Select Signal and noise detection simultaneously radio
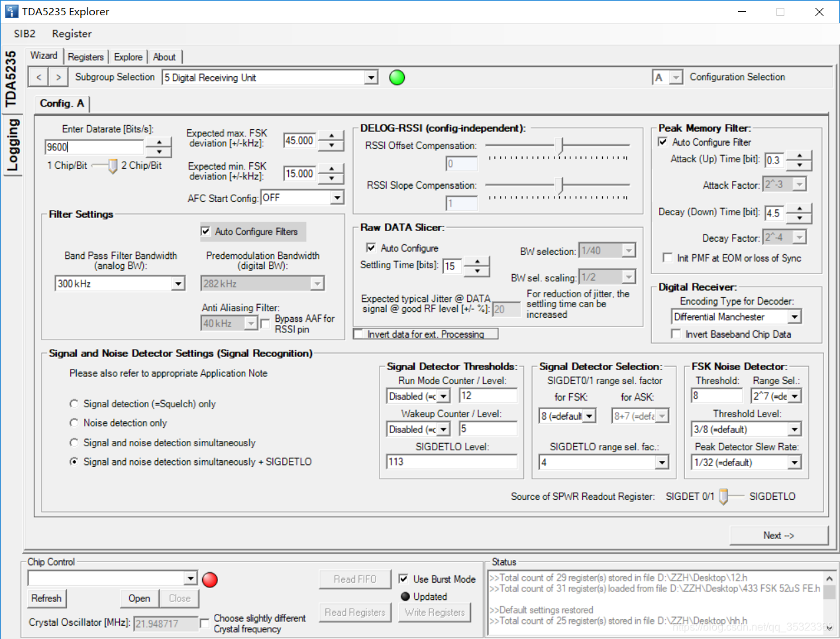 [x=74, y=442]
